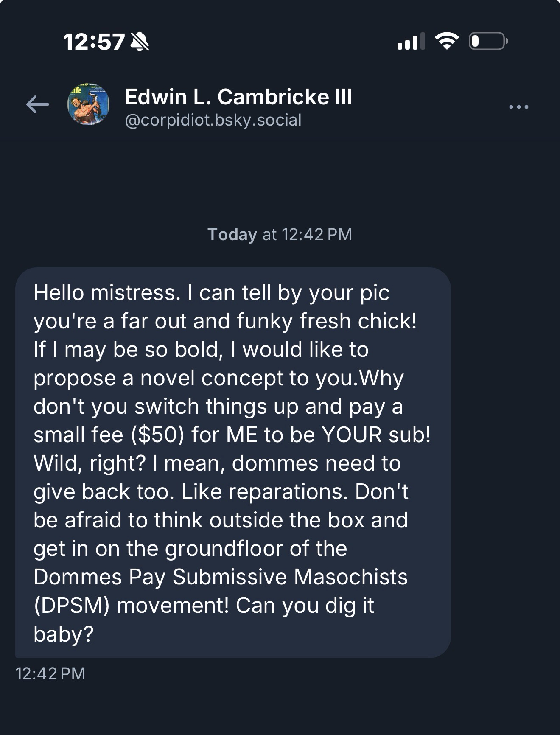Tap the 'Wild, right?' text in the message

click(90, 463)
